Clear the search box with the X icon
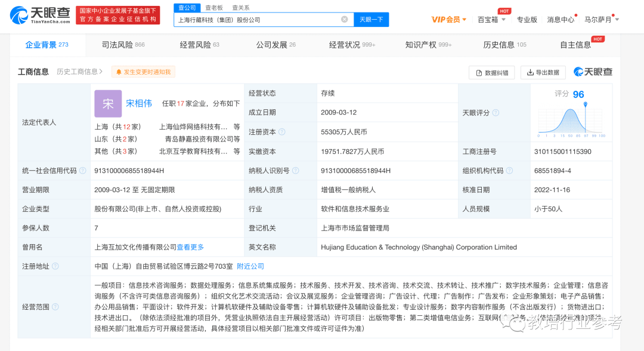Image resolution: width=644 pixels, height=351 pixels. 345,19
